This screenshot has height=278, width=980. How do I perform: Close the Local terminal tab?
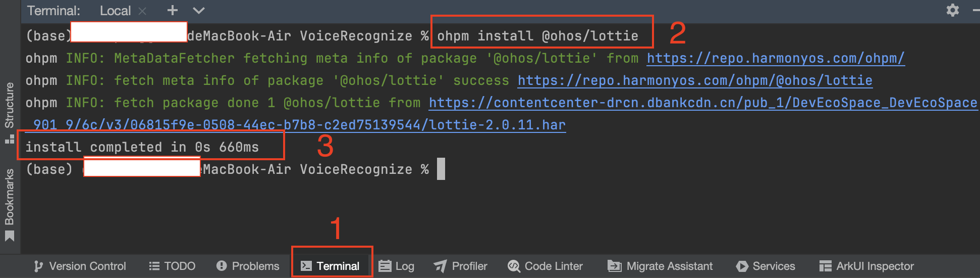click(142, 11)
